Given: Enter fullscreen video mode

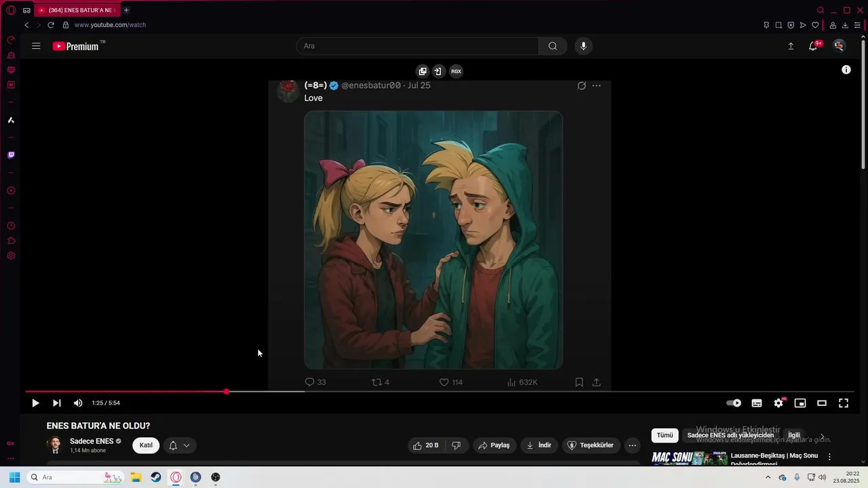Looking at the screenshot, I should pos(844,403).
